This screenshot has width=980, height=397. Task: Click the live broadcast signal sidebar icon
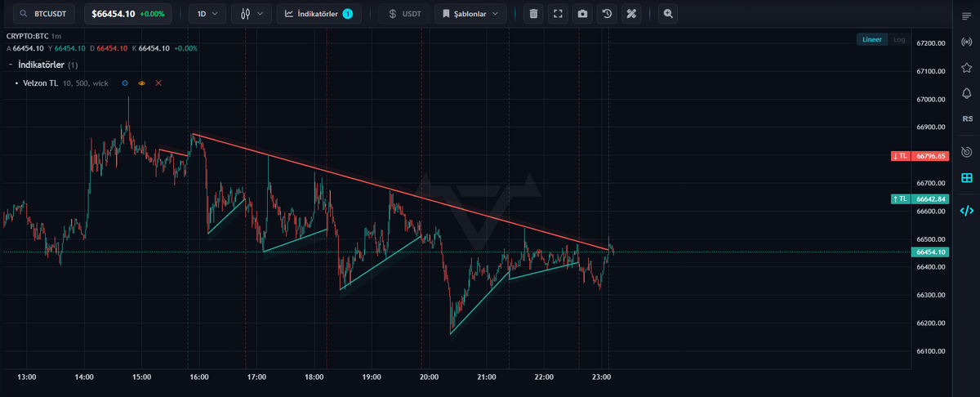[967, 41]
